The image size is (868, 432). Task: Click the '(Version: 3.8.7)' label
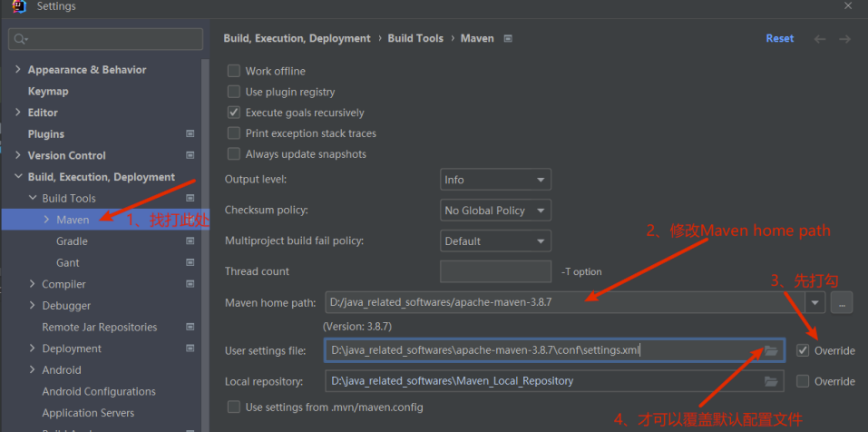[x=357, y=327]
